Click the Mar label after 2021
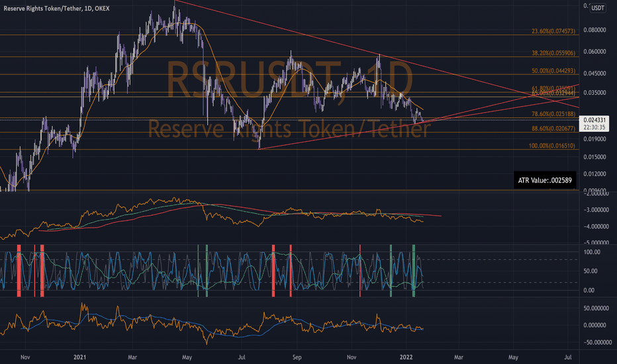This screenshot has height=364, width=617. [x=132, y=357]
